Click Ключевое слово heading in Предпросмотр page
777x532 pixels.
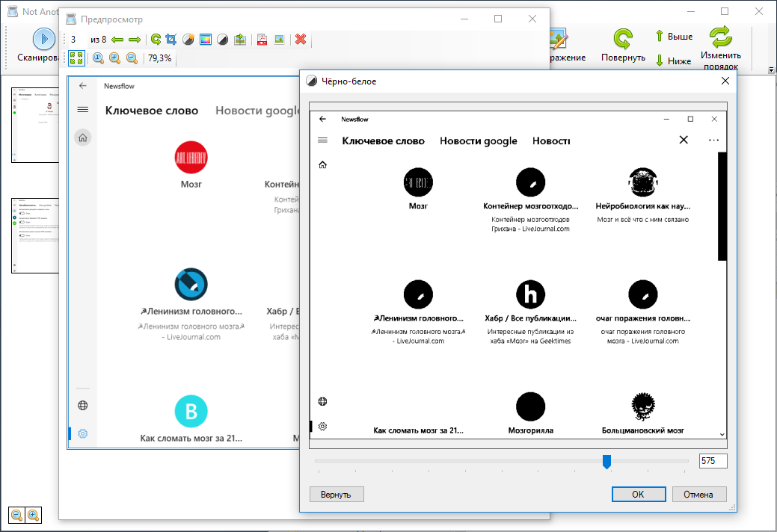pos(152,111)
